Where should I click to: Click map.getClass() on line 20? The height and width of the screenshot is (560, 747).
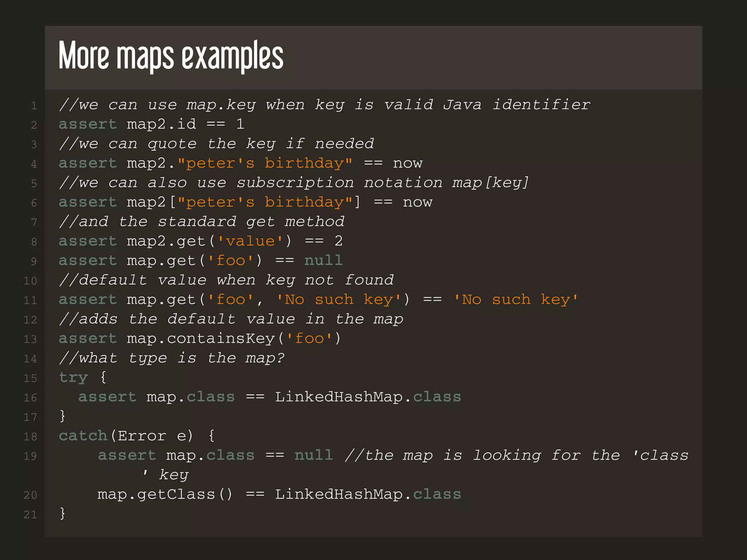(x=165, y=494)
